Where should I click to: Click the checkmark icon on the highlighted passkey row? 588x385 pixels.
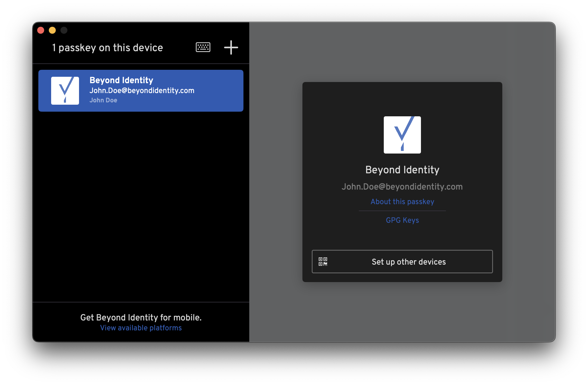pos(65,90)
